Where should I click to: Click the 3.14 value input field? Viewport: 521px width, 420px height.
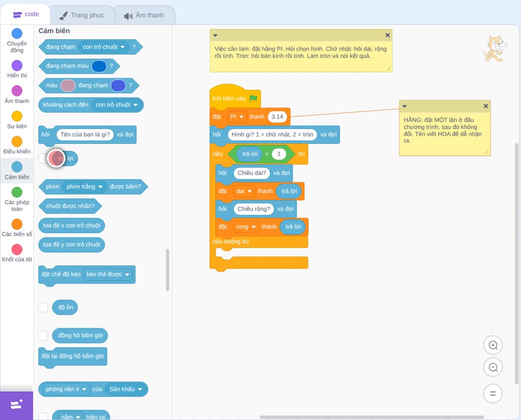(x=277, y=117)
